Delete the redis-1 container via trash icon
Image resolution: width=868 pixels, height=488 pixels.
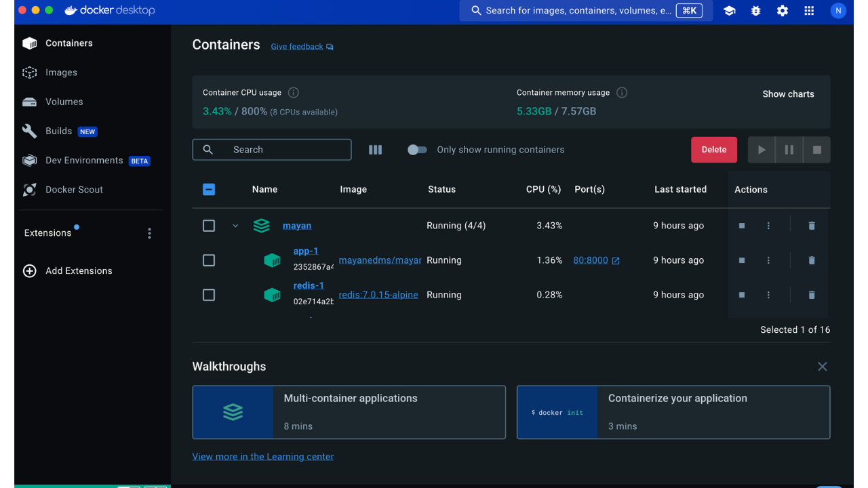pos(812,295)
